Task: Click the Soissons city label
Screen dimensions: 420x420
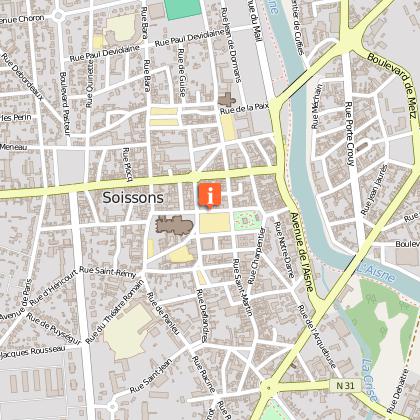Action: pos(133,197)
